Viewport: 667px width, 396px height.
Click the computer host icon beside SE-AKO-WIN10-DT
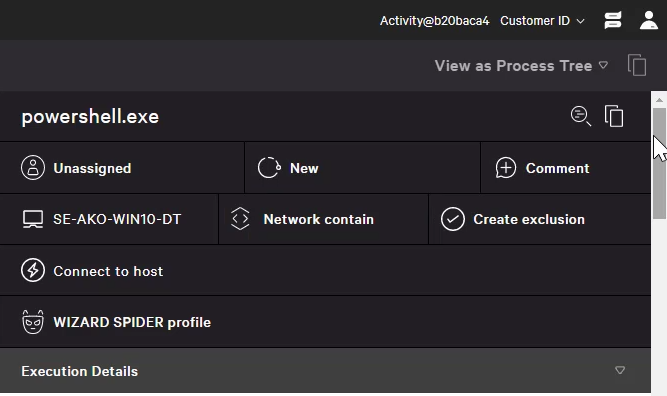tap(33, 219)
